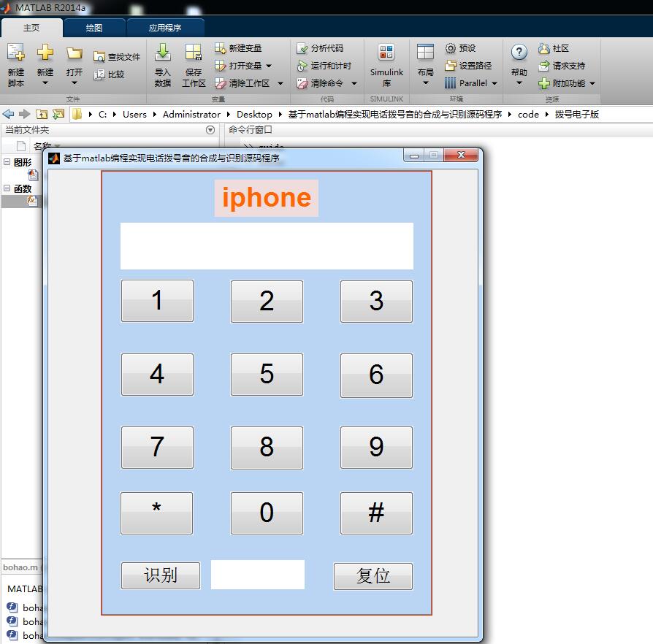Collapse the 函数 group in file browser
The image size is (653, 644).
7,188
